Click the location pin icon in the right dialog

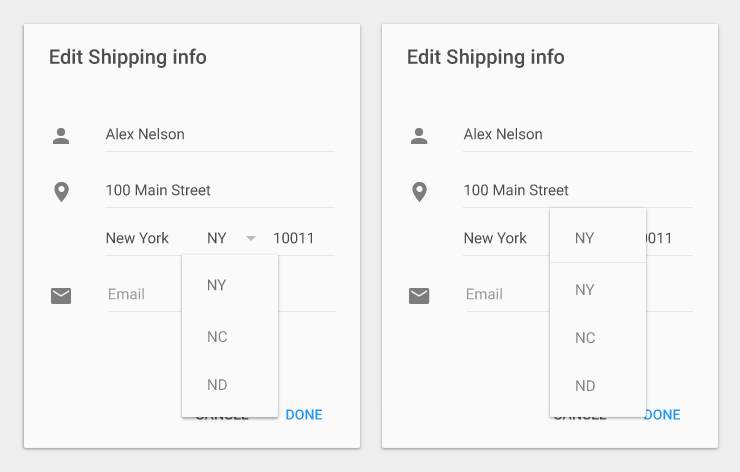(x=419, y=191)
